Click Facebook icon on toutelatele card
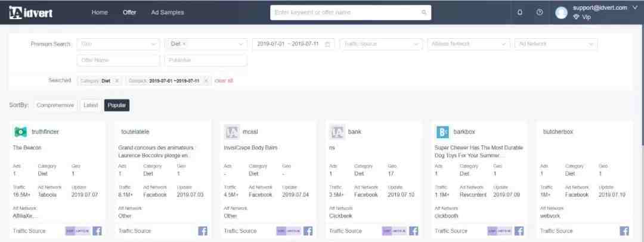Image resolution: width=644 pixels, height=242 pixels. (x=203, y=231)
